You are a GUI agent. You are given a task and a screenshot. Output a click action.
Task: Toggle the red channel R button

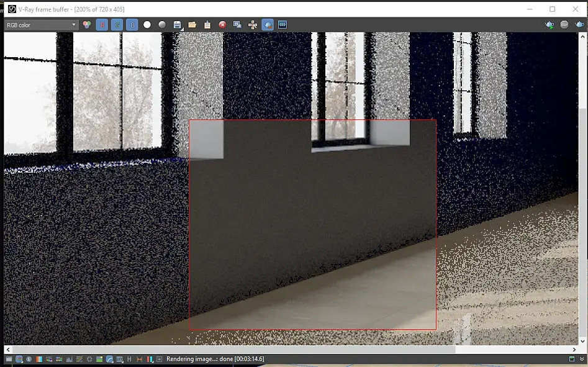point(102,25)
